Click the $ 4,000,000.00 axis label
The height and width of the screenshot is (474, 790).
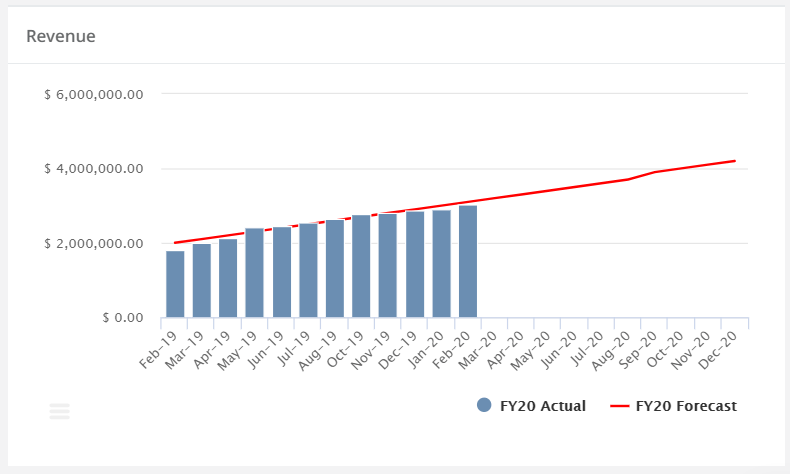[94, 169]
